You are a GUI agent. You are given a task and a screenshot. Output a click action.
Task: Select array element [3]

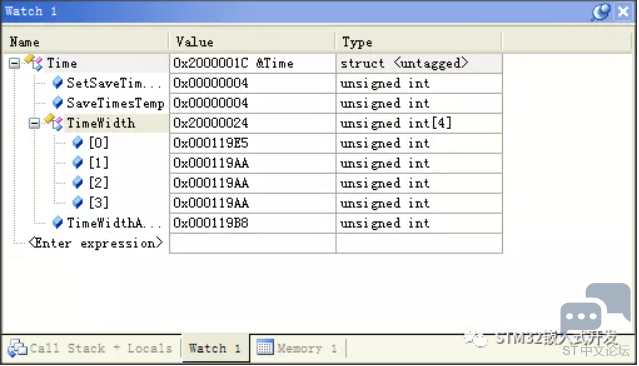point(99,203)
